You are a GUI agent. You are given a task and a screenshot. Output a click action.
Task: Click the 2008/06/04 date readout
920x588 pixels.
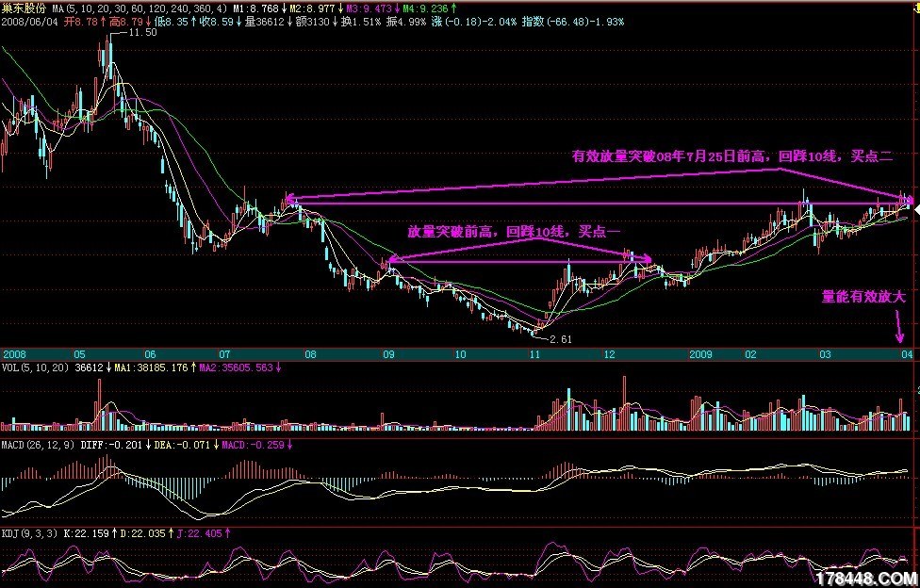coord(30,20)
